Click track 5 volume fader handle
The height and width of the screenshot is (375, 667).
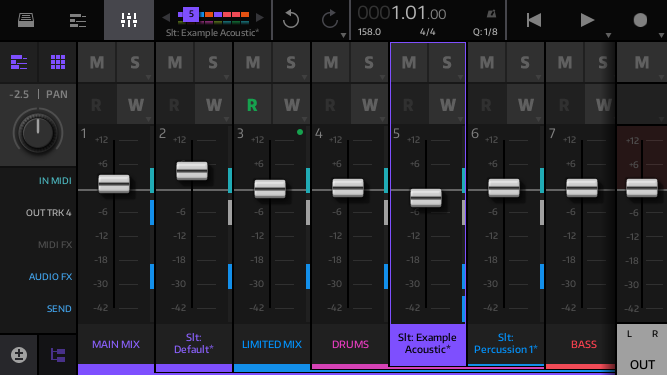(x=426, y=198)
